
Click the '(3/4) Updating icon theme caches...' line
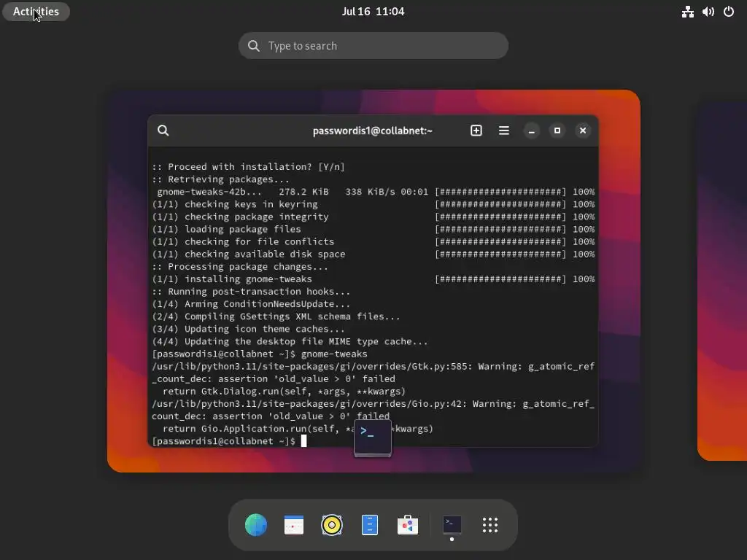[248, 329]
